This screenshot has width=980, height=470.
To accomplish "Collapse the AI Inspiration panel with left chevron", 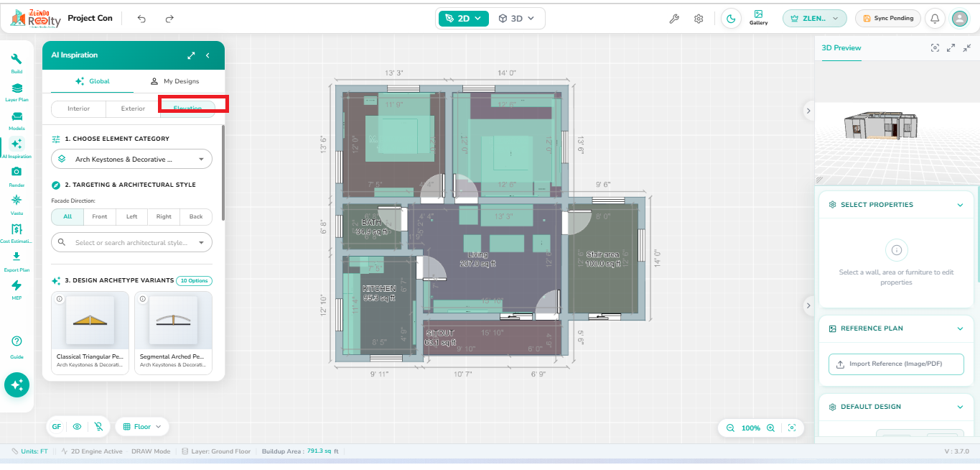I will tap(207, 55).
